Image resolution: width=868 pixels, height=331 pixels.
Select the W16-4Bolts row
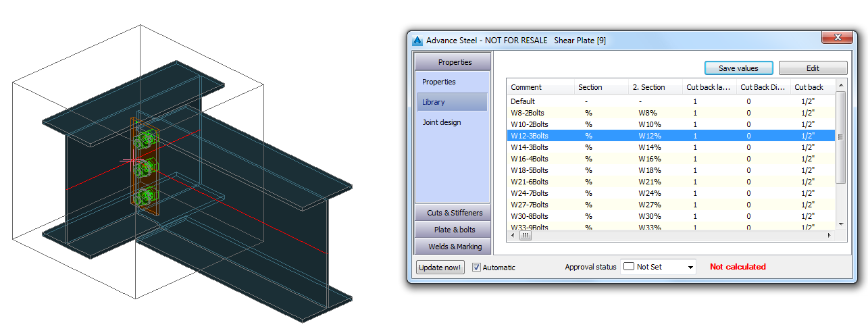point(671,159)
